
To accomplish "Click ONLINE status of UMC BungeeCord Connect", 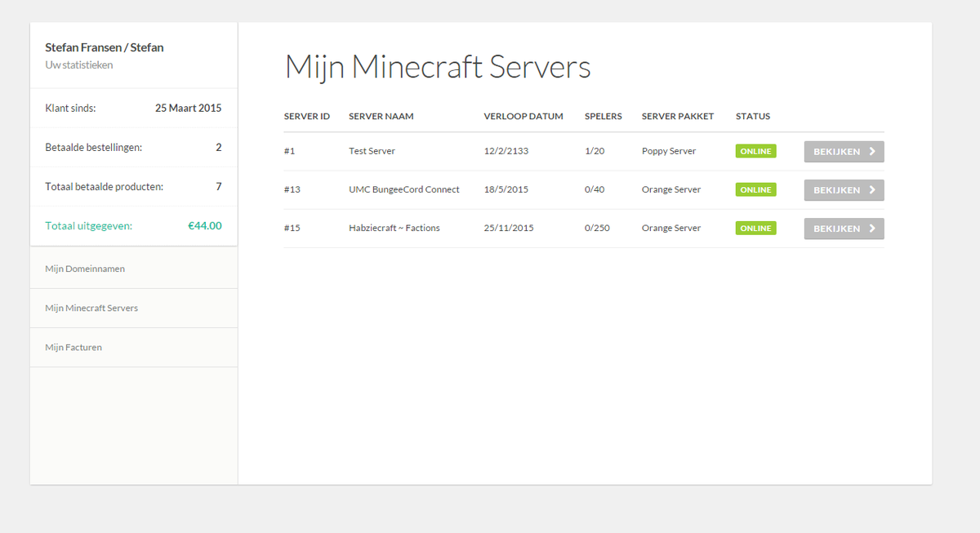I will click(x=756, y=189).
